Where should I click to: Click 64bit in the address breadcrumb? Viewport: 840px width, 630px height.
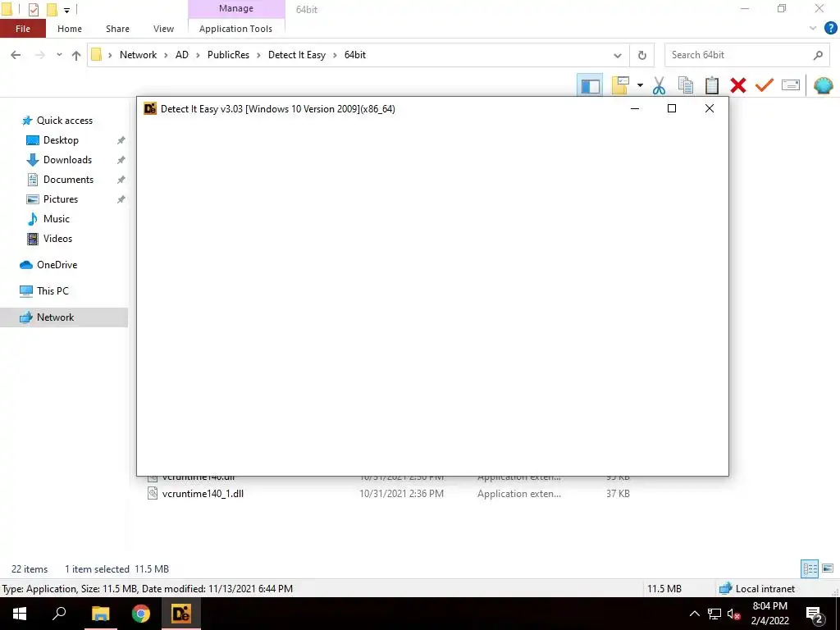tap(355, 55)
